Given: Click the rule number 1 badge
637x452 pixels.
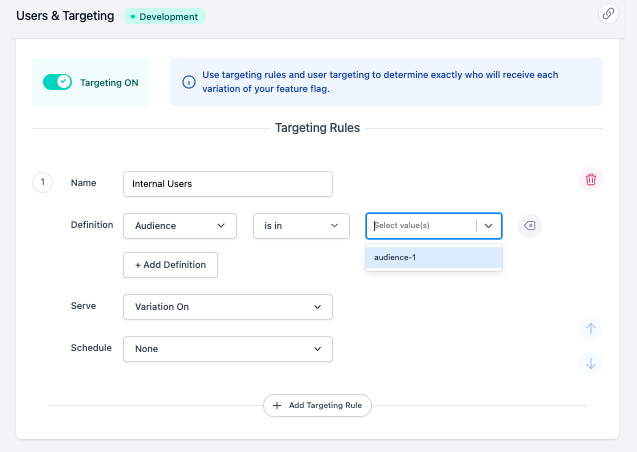Looking at the screenshot, I should pyautogui.click(x=43, y=183).
